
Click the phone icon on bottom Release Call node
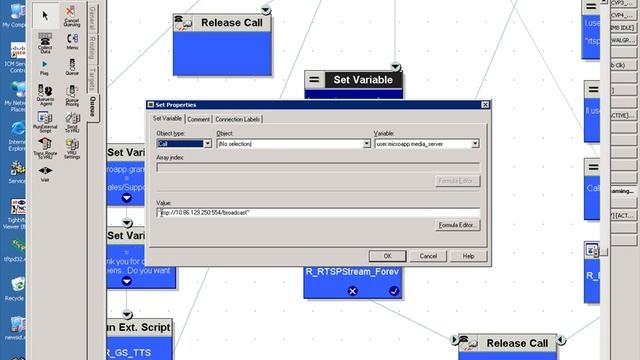(468, 343)
